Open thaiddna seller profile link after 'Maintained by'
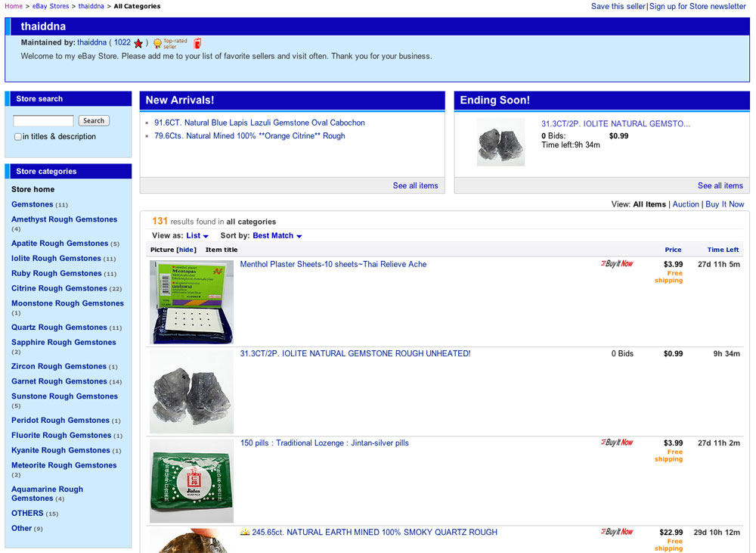756x553 pixels. [x=91, y=42]
